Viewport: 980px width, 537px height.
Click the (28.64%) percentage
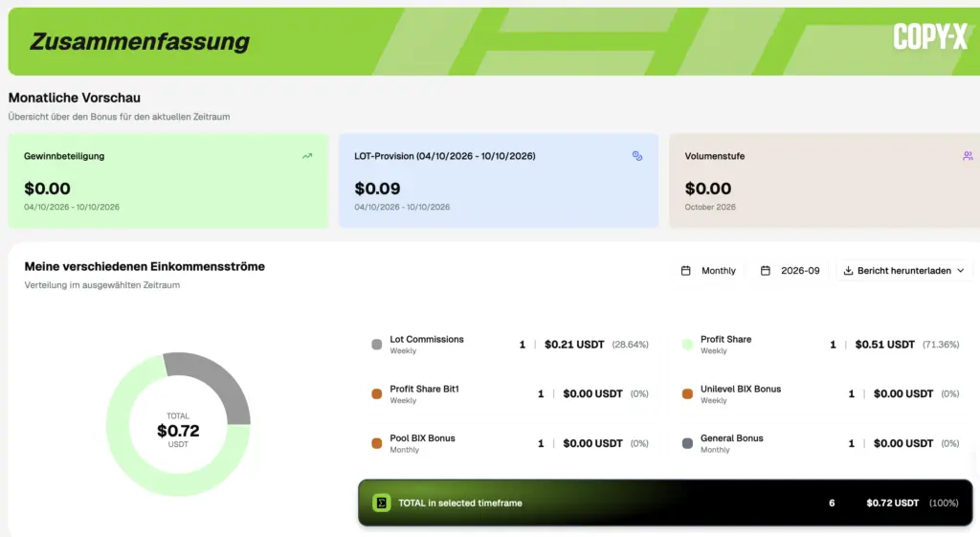(630, 345)
